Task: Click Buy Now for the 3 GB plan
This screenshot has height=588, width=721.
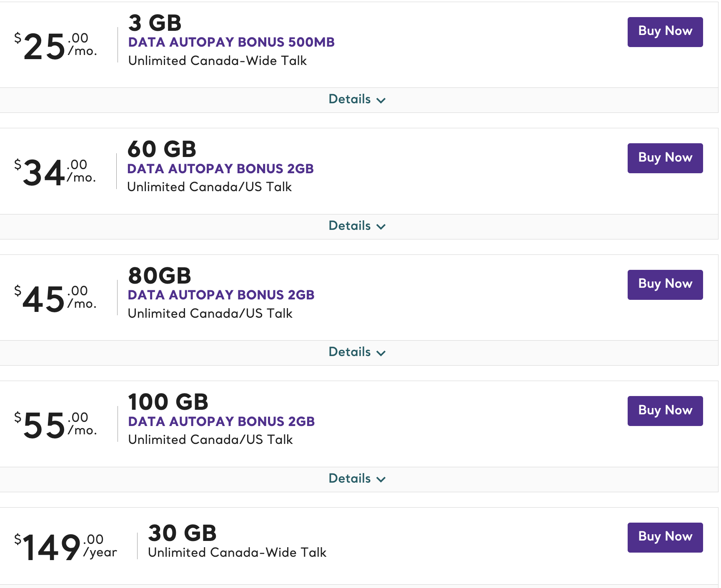Action: [x=665, y=32]
